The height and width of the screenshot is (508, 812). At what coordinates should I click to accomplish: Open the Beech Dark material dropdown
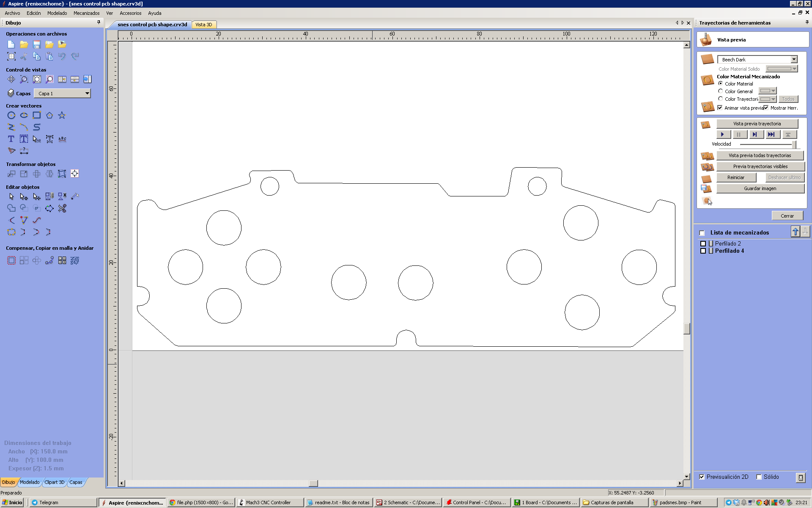(x=794, y=59)
